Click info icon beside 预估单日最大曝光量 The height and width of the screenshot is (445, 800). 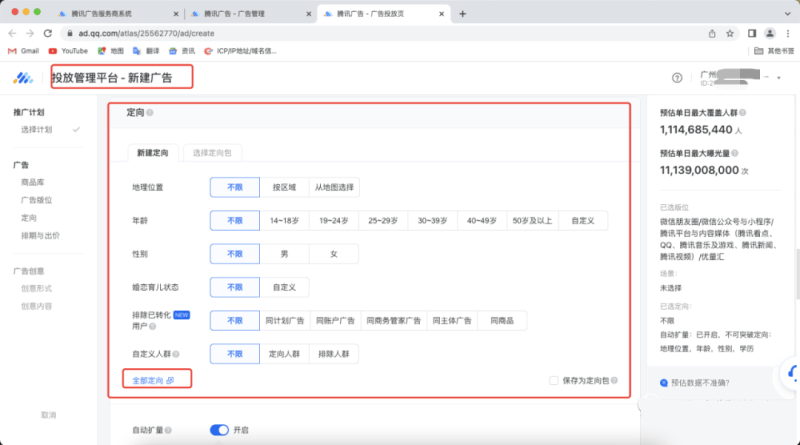tap(735, 153)
